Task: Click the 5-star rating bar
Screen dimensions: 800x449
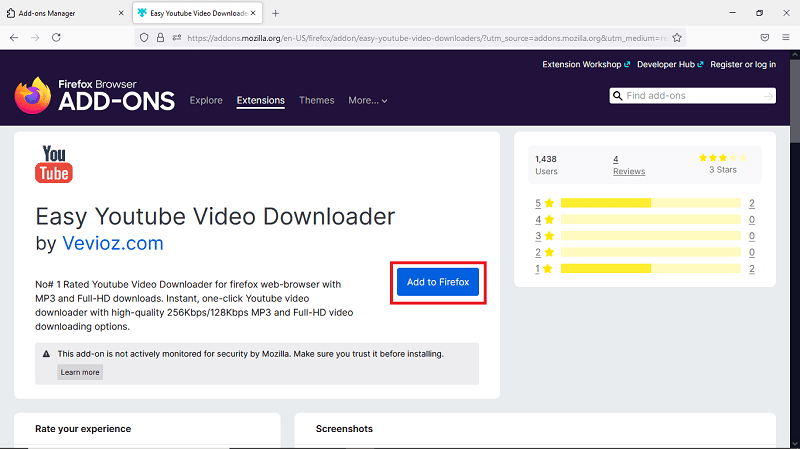Action: tap(651, 203)
